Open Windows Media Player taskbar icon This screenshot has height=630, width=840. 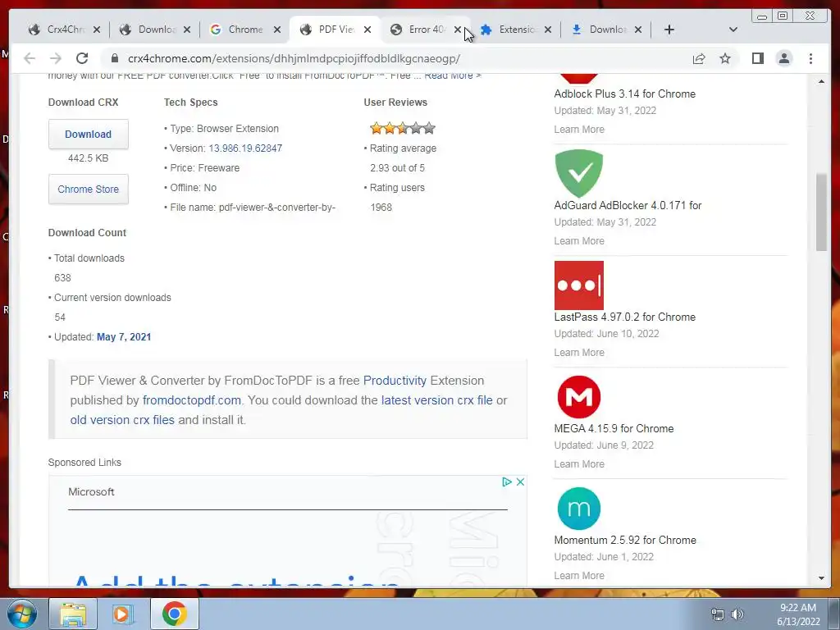(123, 614)
